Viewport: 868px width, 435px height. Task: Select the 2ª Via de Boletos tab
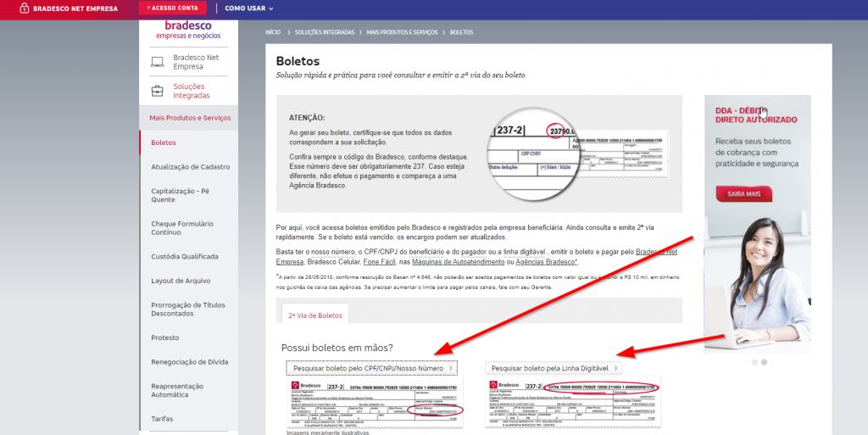point(315,315)
